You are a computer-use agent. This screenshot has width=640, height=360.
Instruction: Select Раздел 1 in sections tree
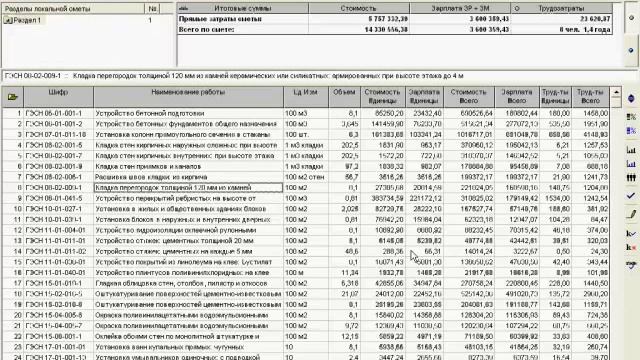tap(27, 20)
